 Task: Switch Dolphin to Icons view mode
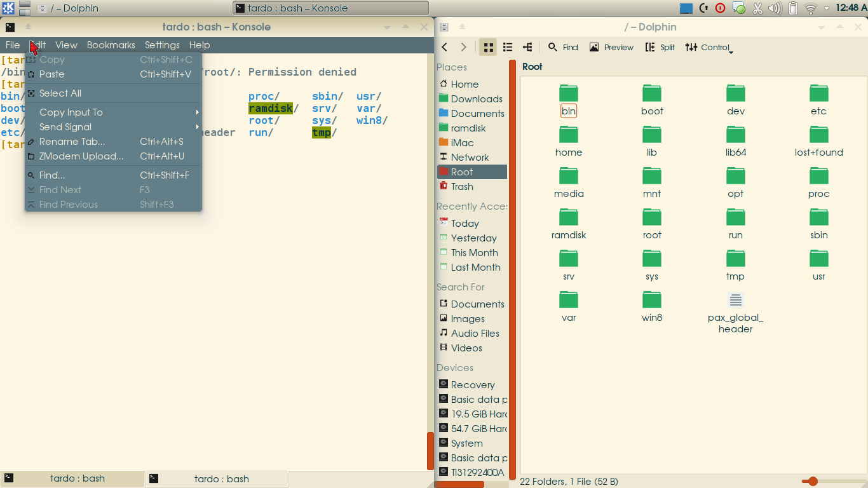point(488,47)
